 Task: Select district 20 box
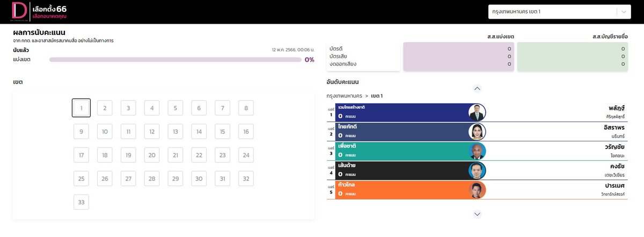(x=152, y=155)
